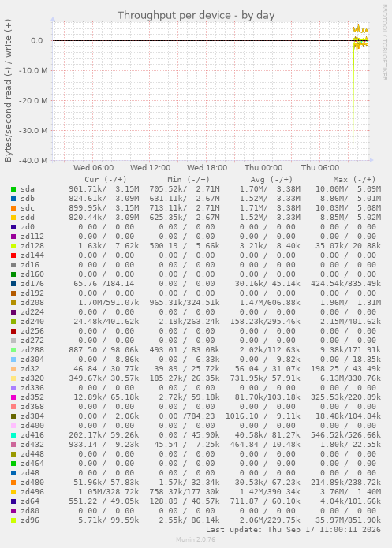This screenshot has height=548, width=392.
Task: Click the 'Last update: Thu Sep 17 11:00:11 2026' line
Action: [293, 530]
